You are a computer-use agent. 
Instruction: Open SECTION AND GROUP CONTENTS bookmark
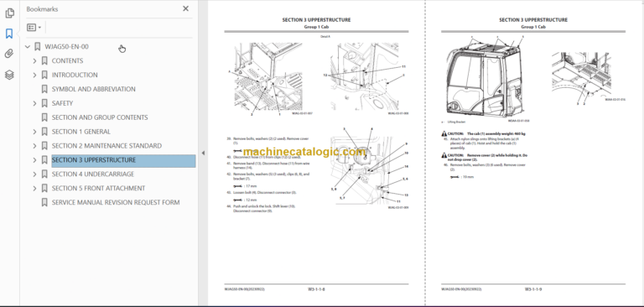click(100, 117)
